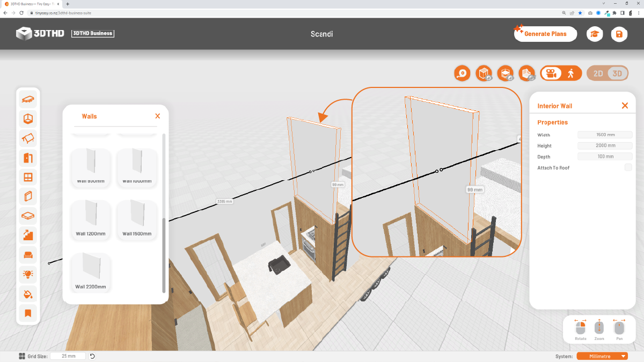
Task: Open the furniture sofa category icon
Action: tap(28, 254)
